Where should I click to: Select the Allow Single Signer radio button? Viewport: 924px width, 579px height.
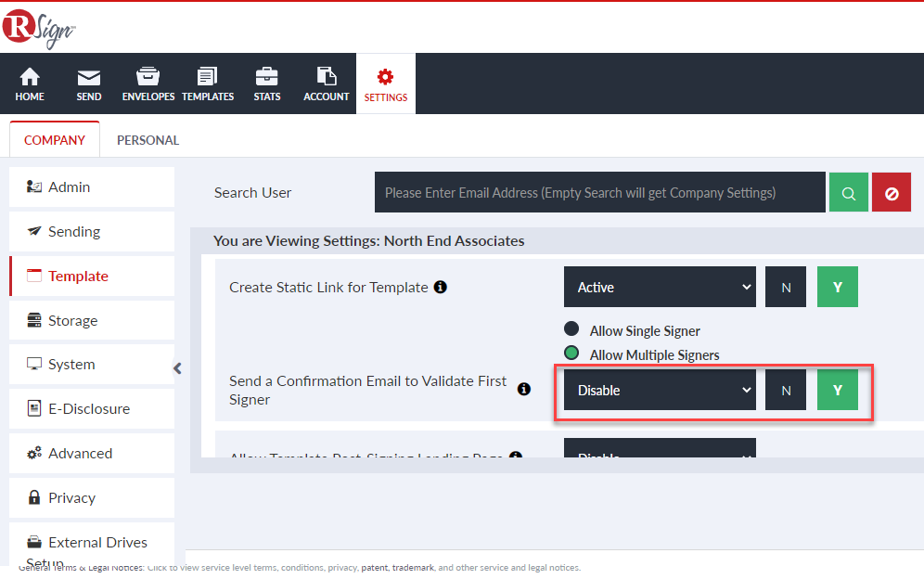click(571, 328)
